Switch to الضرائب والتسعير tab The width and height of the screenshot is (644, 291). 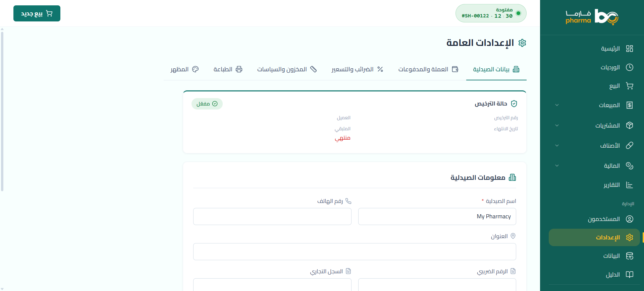click(x=357, y=69)
